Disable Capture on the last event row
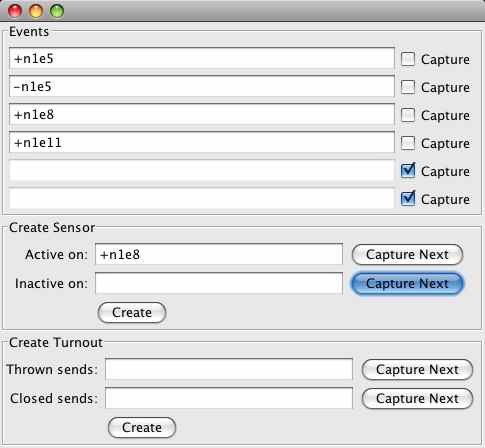Screen dimensions: 485x448 tap(408, 199)
